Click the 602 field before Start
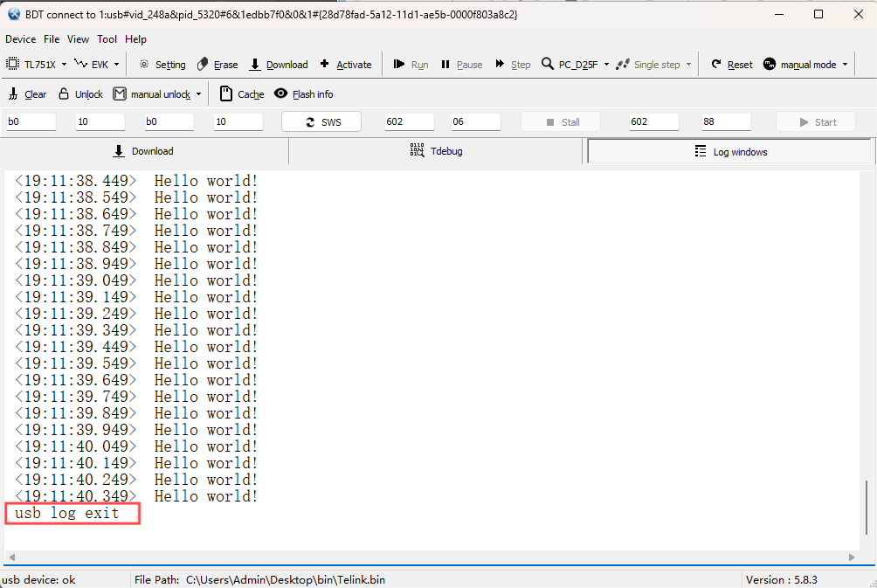Image resolution: width=877 pixels, height=588 pixels. tap(654, 121)
